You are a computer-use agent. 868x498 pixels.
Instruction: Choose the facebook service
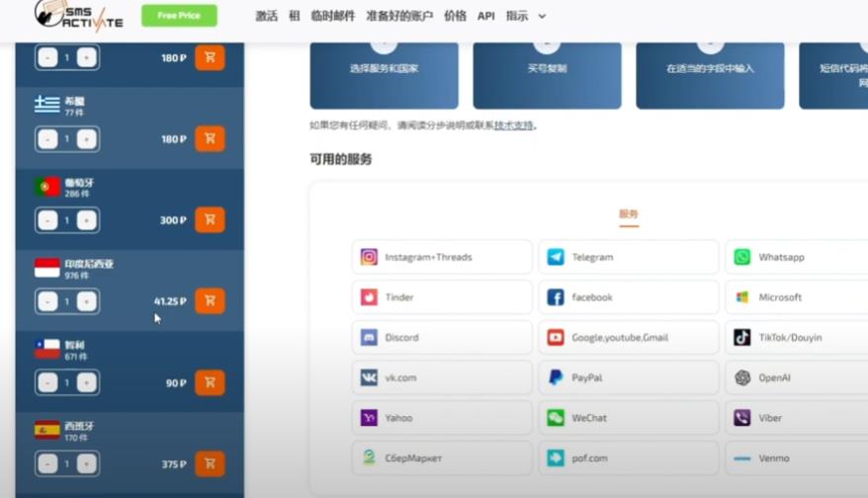[629, 297]
